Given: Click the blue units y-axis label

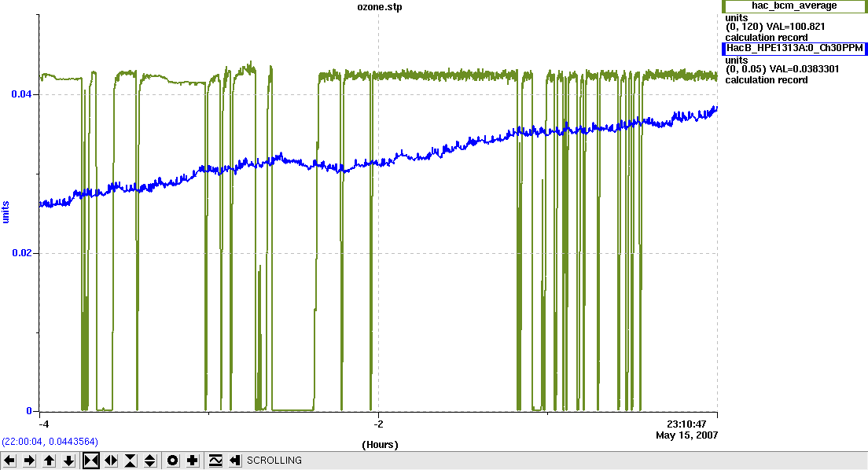Looking at the screenshot, I should pos(6,212).
